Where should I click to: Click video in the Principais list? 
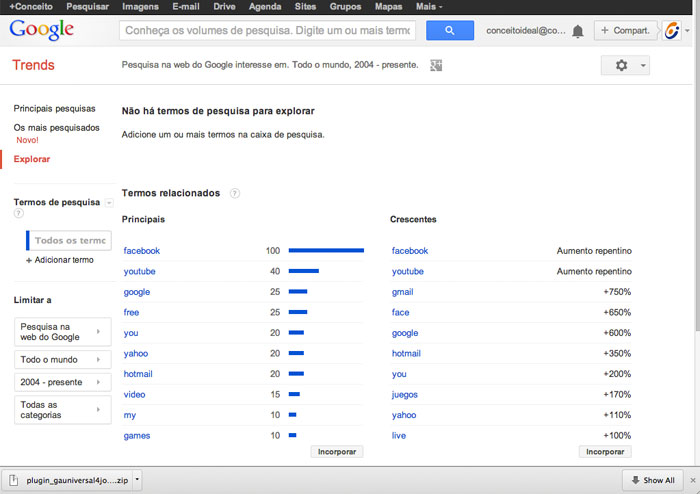pyautogui.click(x=134, y=394)
